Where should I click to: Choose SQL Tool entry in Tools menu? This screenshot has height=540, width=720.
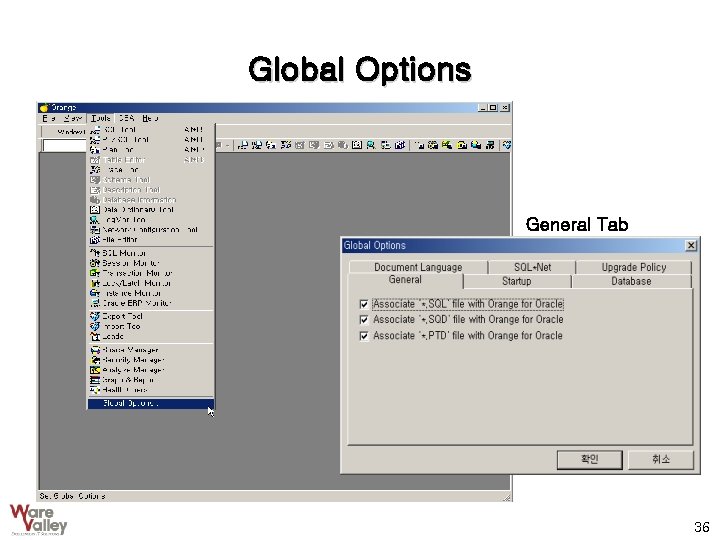pyautogui.click(x=151, y=130)
